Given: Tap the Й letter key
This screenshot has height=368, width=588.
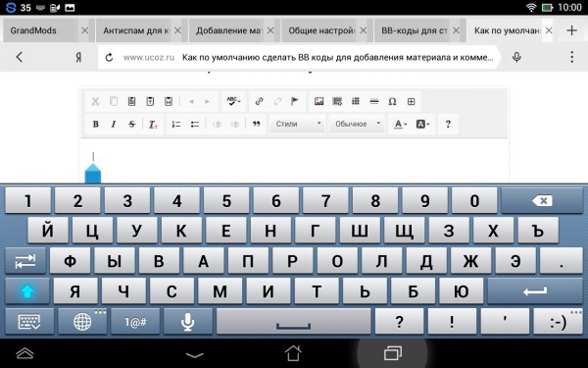Looking at the screenshot, I should (48, 231).
